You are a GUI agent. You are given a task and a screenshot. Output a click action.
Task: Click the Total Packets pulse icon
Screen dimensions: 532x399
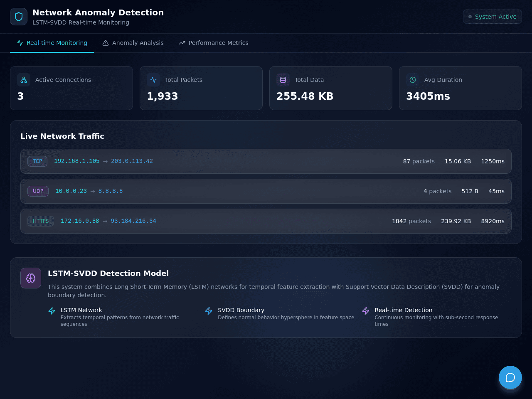pos(153,80)
